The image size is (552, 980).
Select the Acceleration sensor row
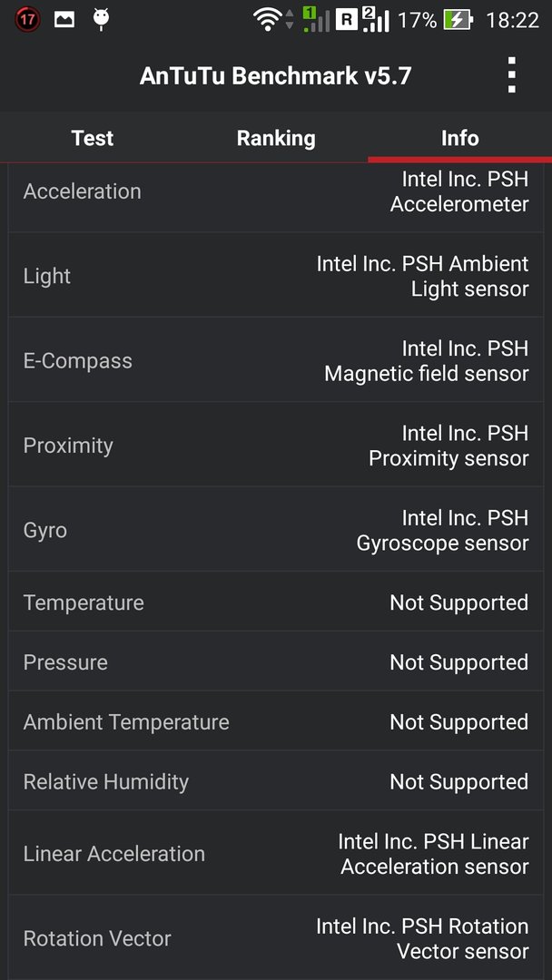pos(276,191)
